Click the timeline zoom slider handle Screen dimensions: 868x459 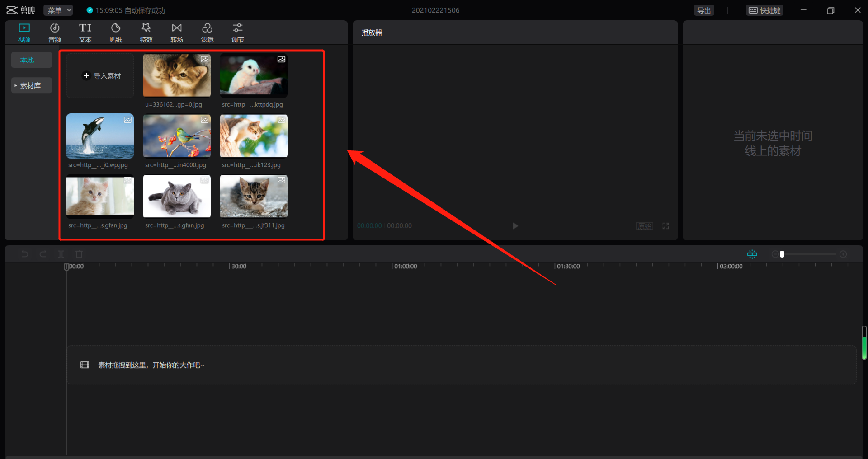(782, 254)
